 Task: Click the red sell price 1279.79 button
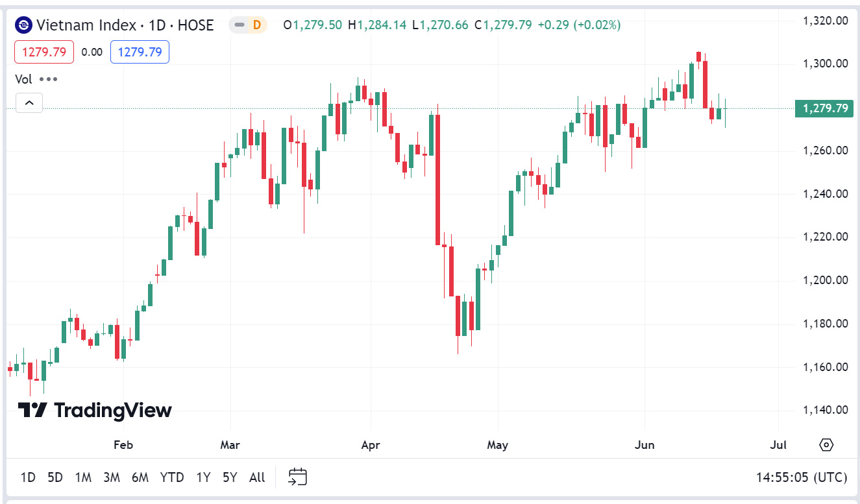[44, 52]
